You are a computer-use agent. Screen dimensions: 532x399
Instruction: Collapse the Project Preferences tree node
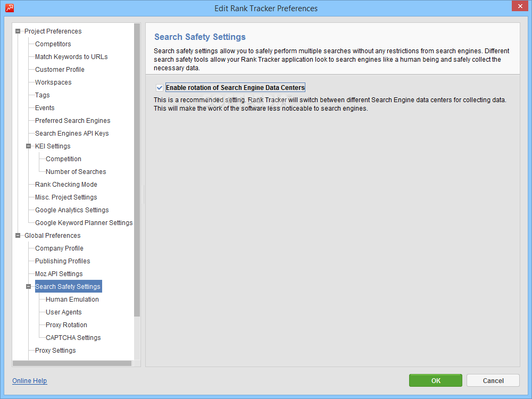click(x=18, y=31)
